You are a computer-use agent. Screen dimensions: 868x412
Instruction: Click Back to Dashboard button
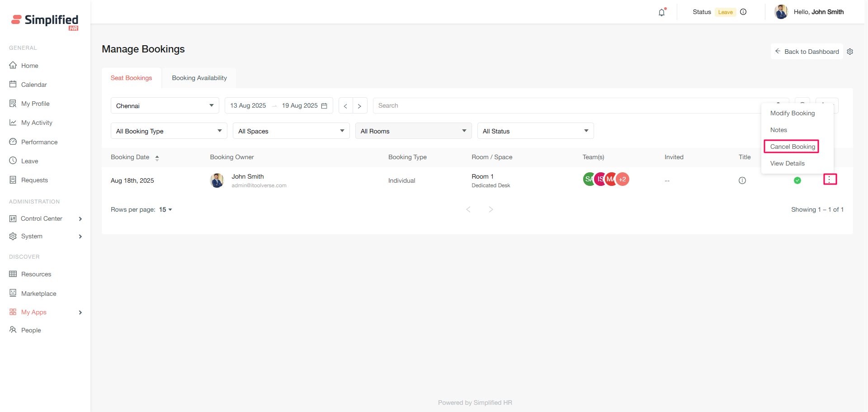pyautogui.click(x=807, y=52)
